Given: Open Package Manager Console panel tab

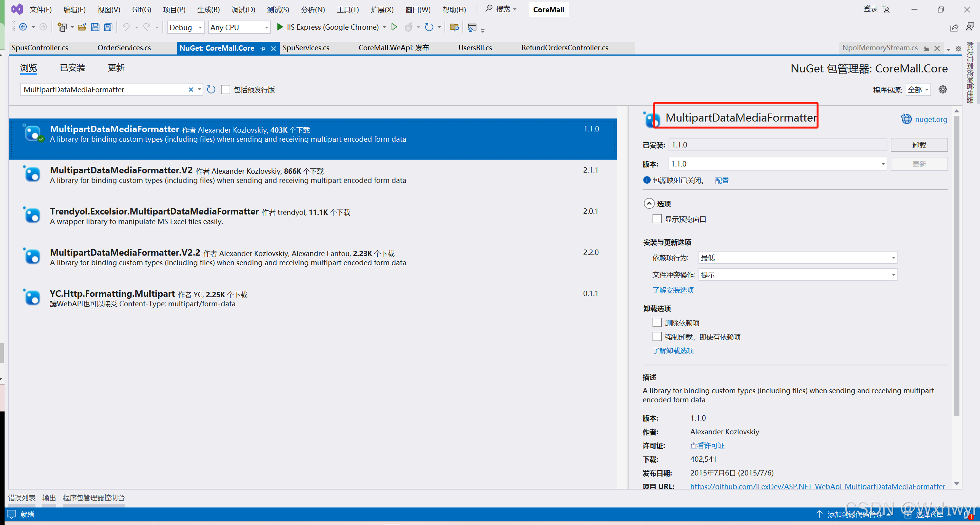Looking at the screenshot, I should [x=93, y=498].
